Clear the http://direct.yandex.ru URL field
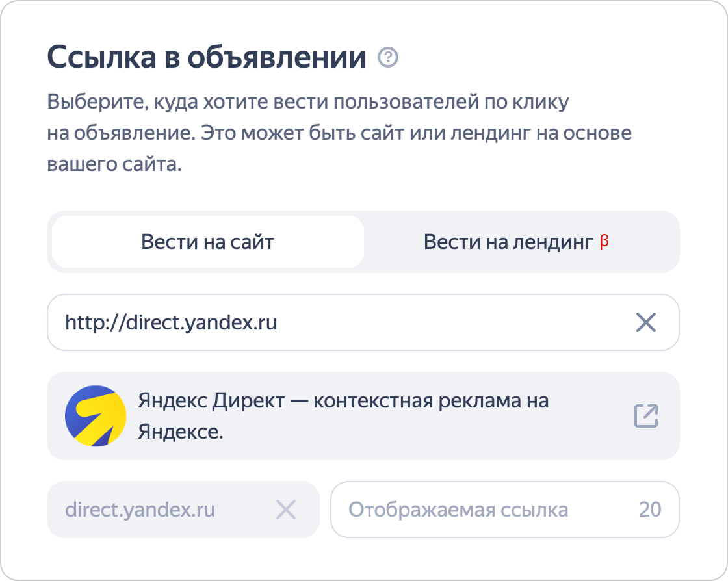This screenshot has height=581, width=728. point(645,322)
